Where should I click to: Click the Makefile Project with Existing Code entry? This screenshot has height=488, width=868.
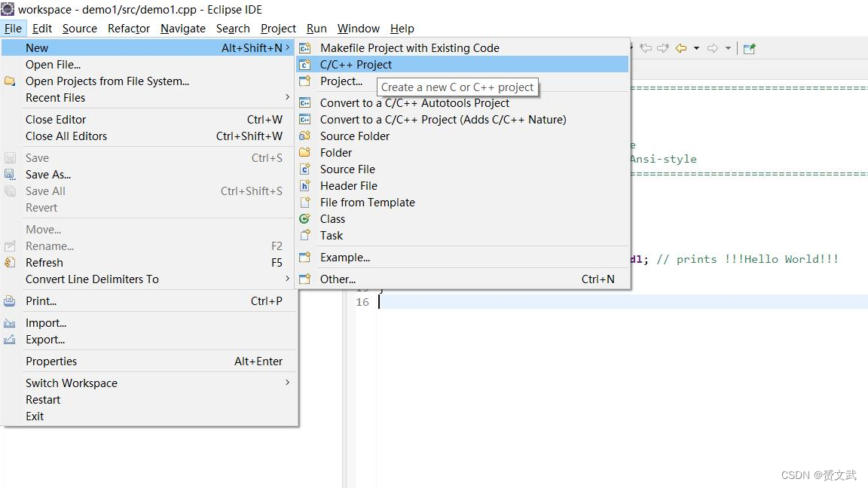(463, 48)
